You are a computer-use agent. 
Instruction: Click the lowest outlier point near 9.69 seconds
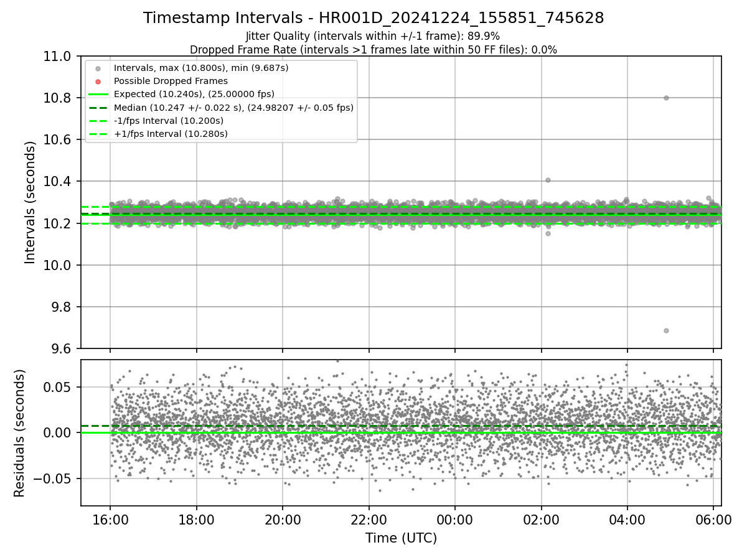click(666, 330)
